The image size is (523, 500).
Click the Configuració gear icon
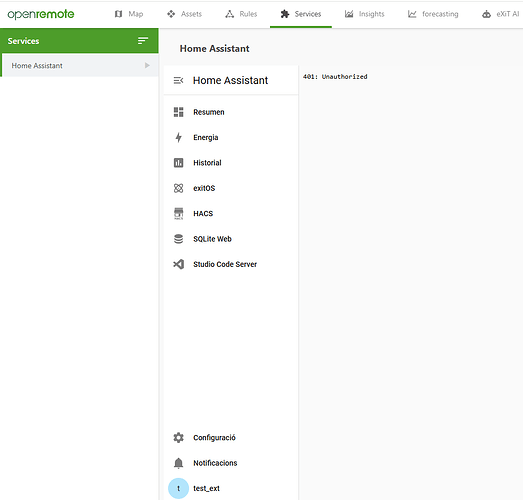pyautogui.click(x=178, y=438)
